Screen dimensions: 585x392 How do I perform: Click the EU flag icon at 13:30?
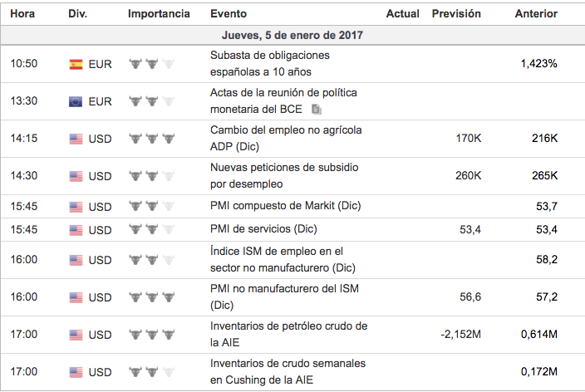pos(76,101)
